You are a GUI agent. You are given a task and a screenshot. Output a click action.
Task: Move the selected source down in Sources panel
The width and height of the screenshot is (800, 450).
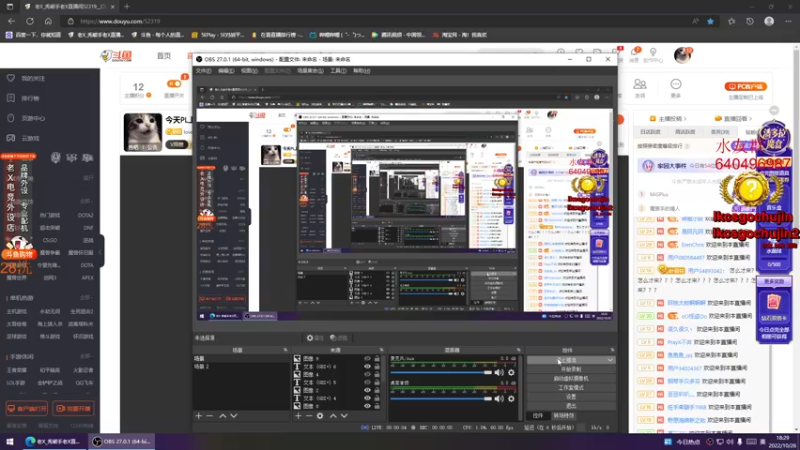(344, 416)
